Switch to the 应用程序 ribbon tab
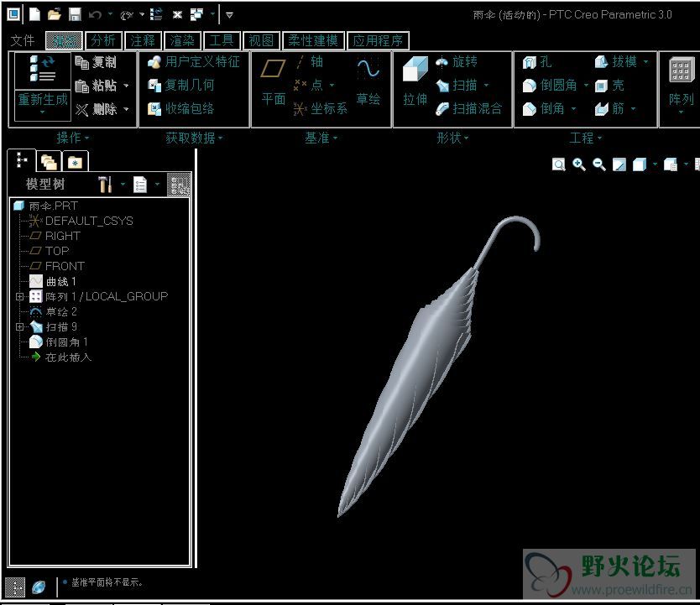 point(378,40)
